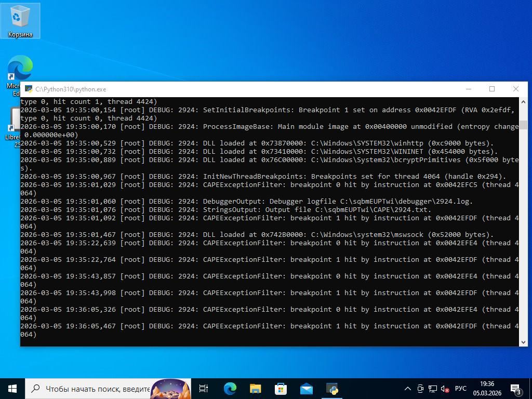Expand the hidden tray icons chevron
This screenshot has width=532, height=399.
pyautogui.click(x=408, y=388)
